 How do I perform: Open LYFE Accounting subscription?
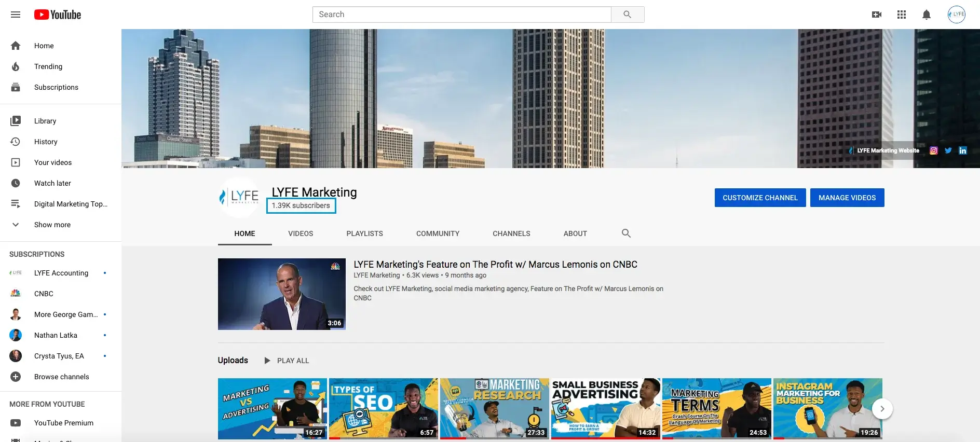tap(61, 273)
